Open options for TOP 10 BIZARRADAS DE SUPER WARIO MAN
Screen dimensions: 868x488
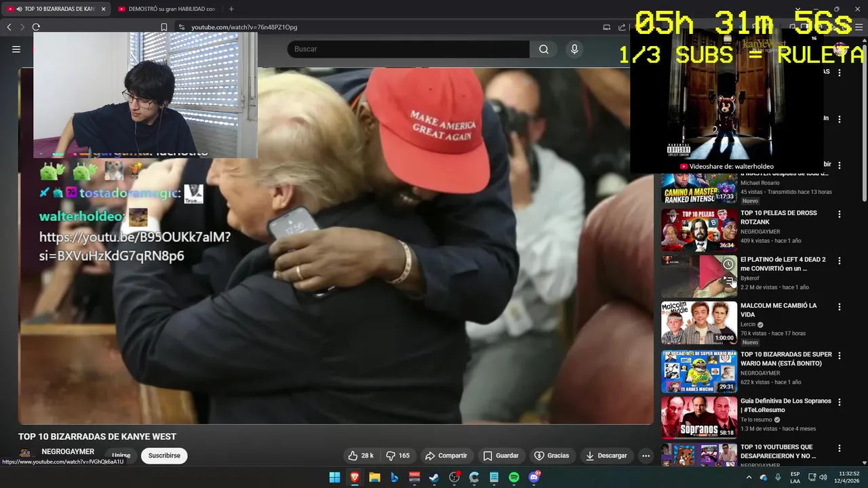pos(840,356)
